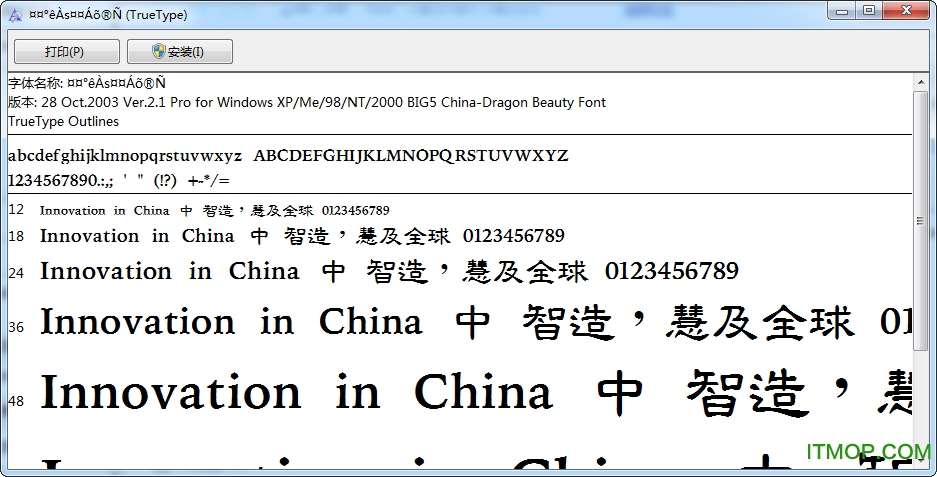The image size is (937, 477).
Task: Click the 12-point sample line
Action: [215, 210]
